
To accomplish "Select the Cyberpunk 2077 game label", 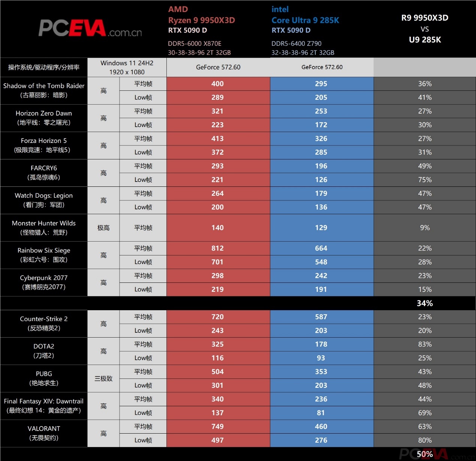I will (44, 282).
